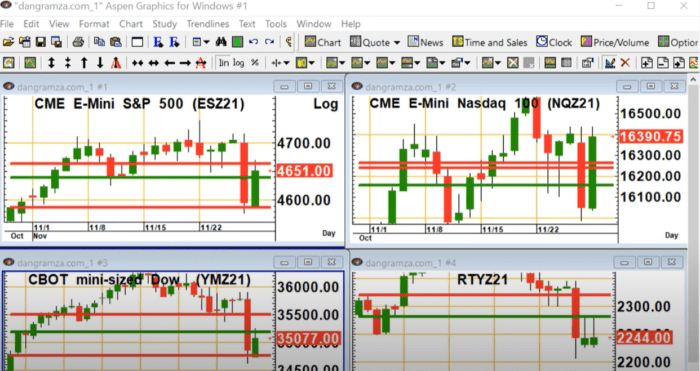Click the open folder icon in toolbar
This screenshot has width=700, height=371.
8,42
